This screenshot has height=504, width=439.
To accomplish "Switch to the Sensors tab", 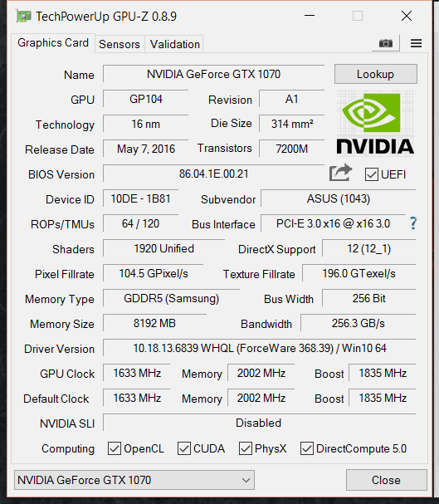I will (x=120, y=44).
